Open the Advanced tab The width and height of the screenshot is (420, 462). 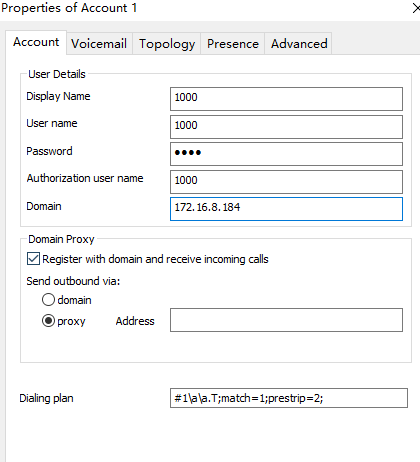tap(299, 44)
